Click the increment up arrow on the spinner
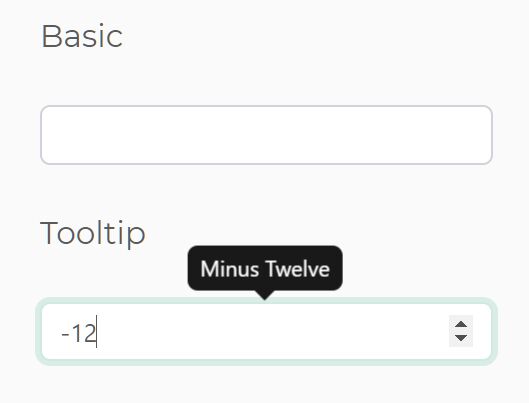 (461, 324)
